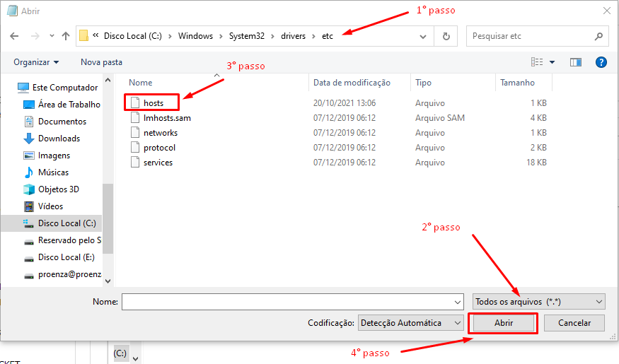Select System32 breadcrumb segment

247,36
